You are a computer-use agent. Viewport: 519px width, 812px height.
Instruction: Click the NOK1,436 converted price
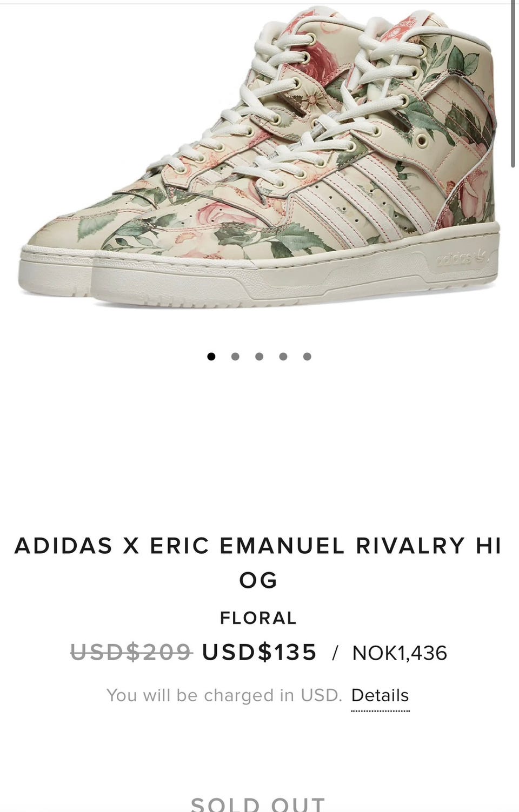[x=400, y=653]
